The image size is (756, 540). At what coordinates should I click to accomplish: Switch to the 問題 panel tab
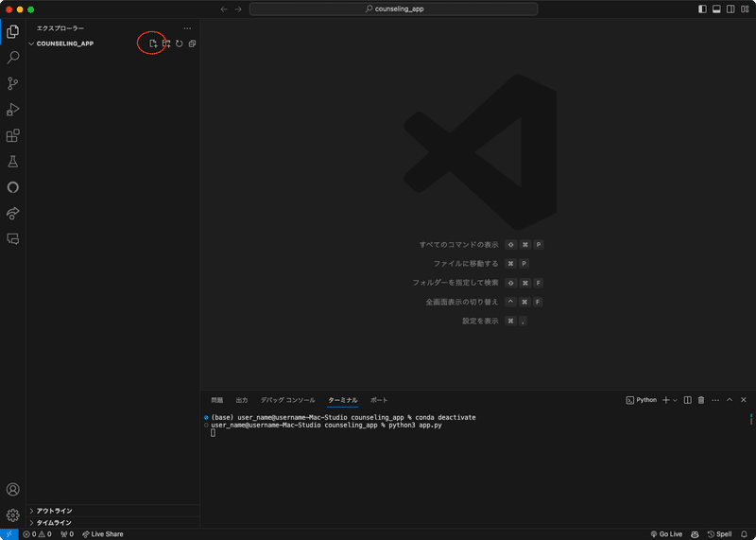pyautogui.click(x=217, y=400)
